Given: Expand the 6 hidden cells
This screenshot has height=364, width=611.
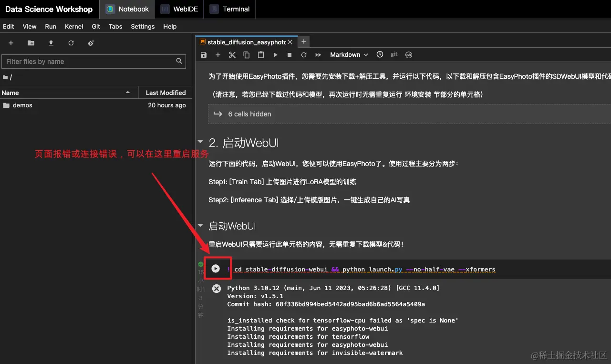Looking at the screenshot, I should 409,114.
